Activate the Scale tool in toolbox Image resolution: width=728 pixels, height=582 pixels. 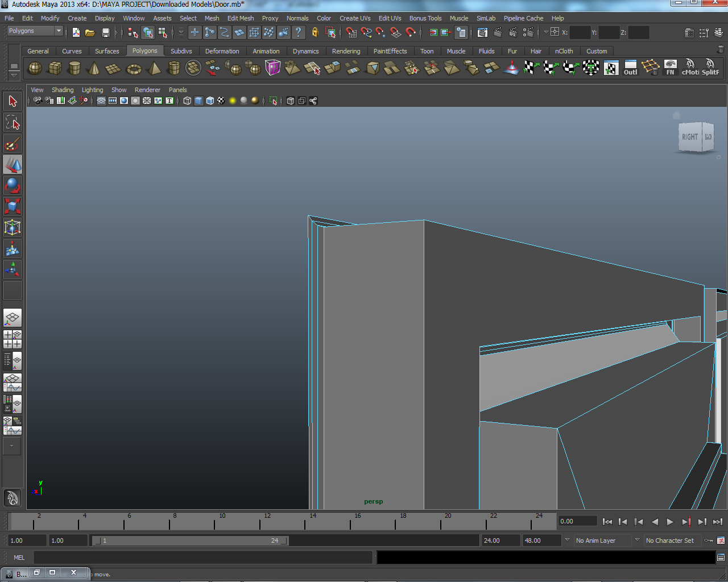coord(13,206)
